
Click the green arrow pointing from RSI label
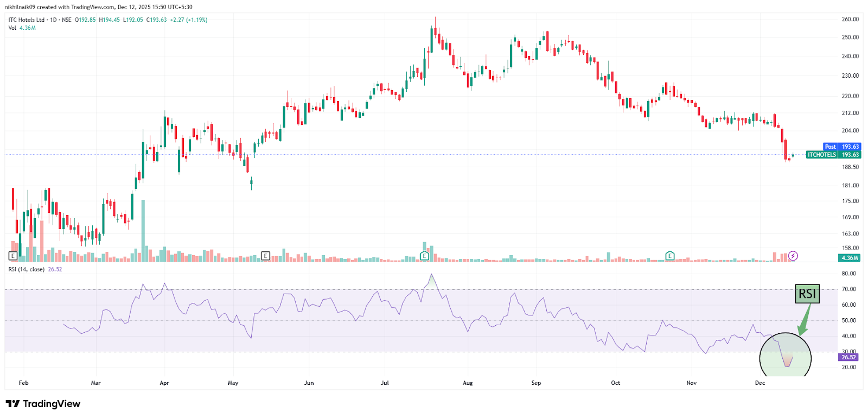[804, 321]
